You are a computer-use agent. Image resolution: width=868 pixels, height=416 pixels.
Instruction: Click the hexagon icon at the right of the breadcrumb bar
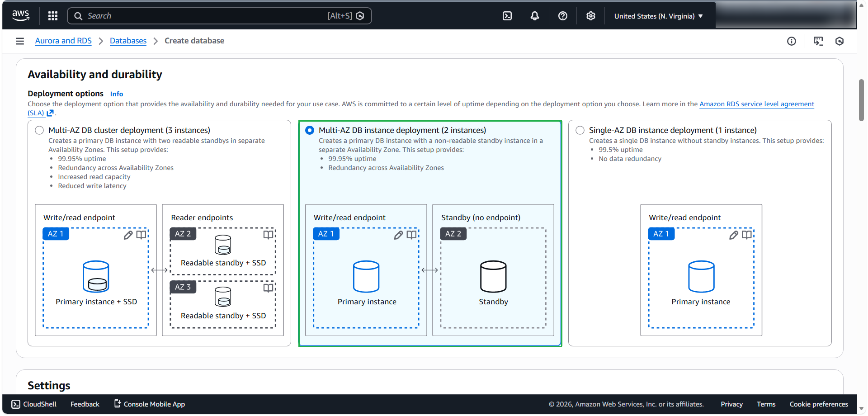(x=840, y=41)
